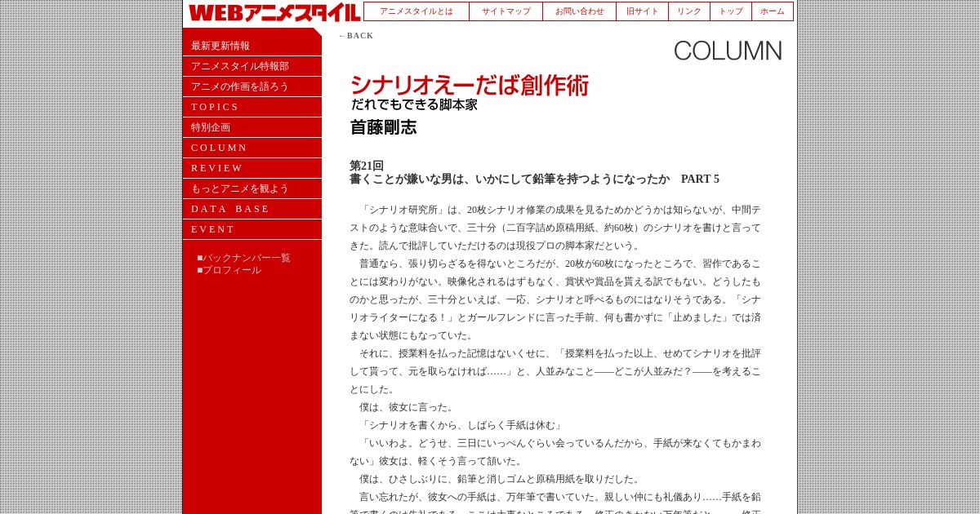Open お問い合わせ in top navigation

[580, 11]
